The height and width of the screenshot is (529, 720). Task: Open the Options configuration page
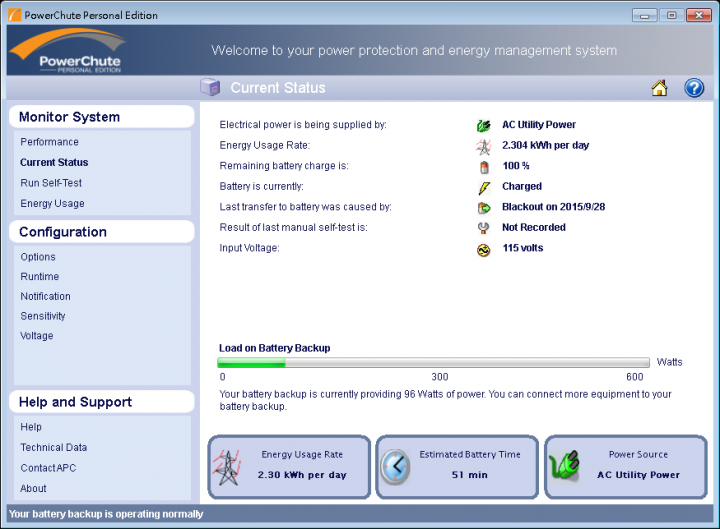[38, 257]
